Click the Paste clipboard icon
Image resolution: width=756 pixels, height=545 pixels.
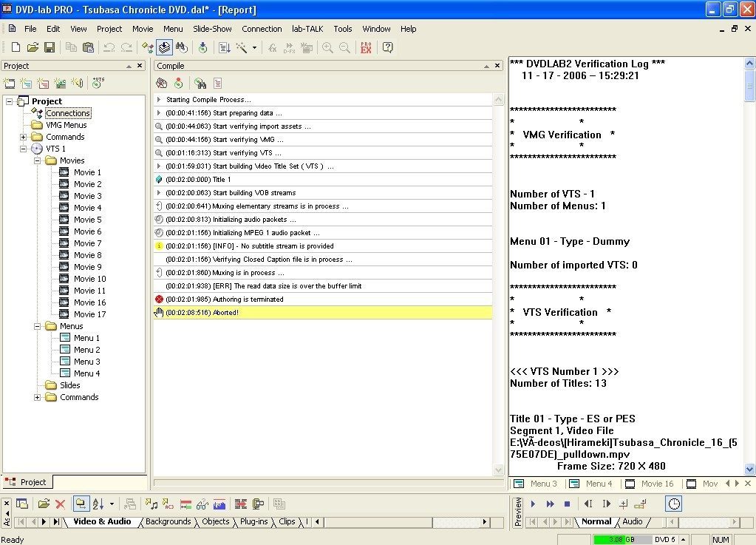[x=88, y=47]
